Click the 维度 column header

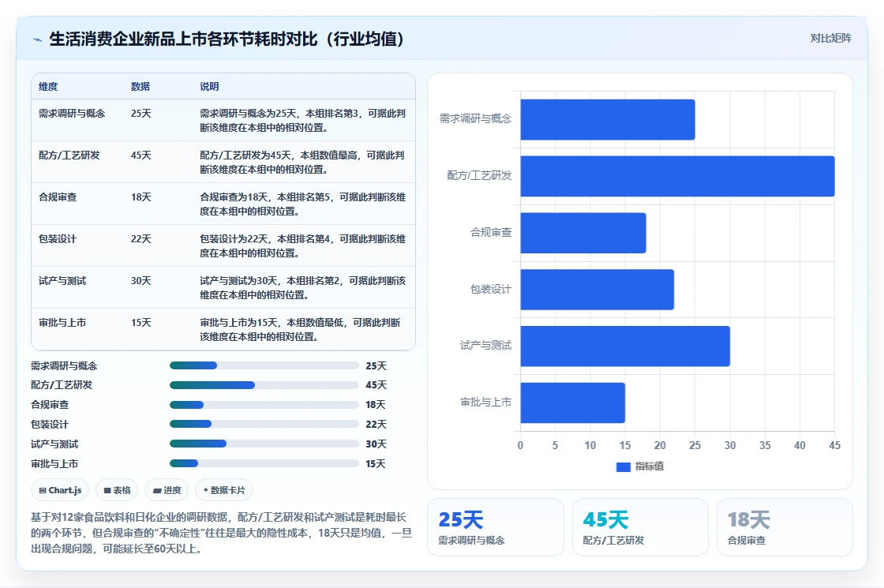tap(48, 86)
